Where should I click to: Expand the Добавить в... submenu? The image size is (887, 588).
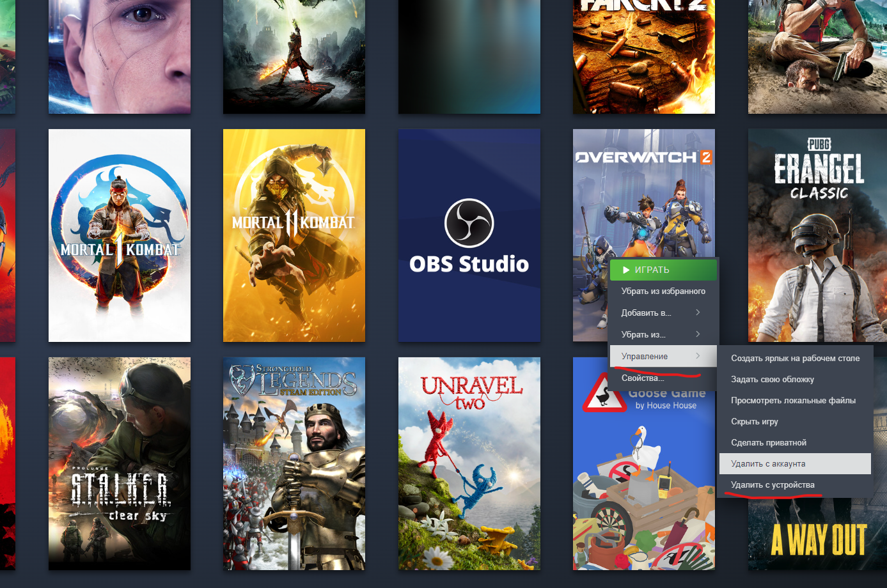663,313
